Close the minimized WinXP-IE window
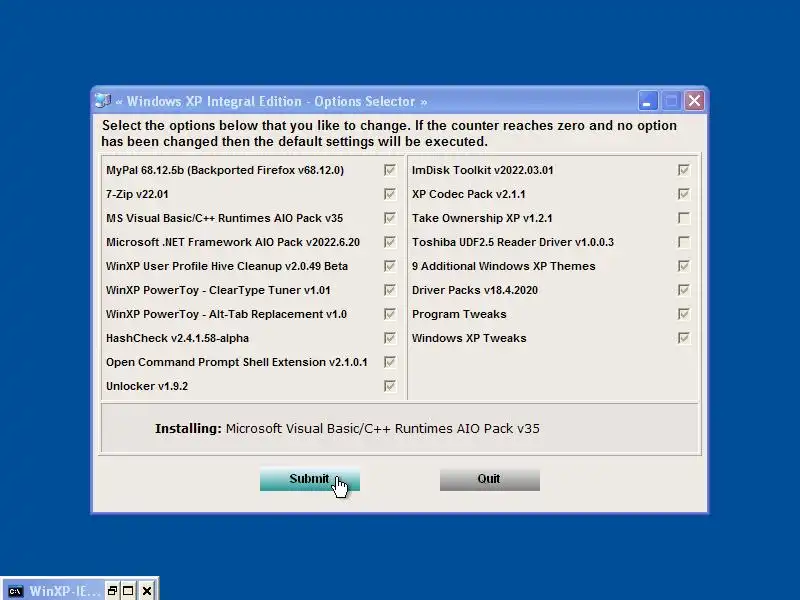 [147, 591]
